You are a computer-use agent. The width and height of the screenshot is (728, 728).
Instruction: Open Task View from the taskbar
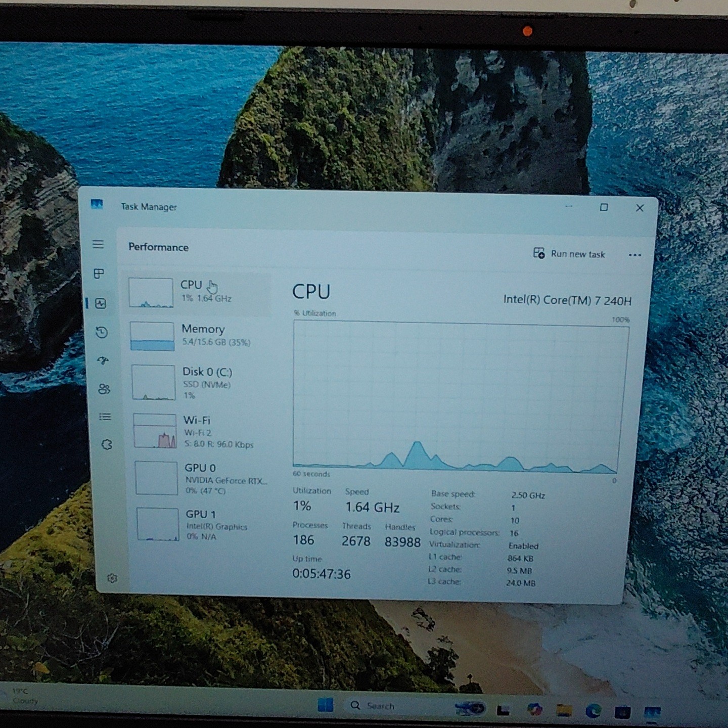503,710
